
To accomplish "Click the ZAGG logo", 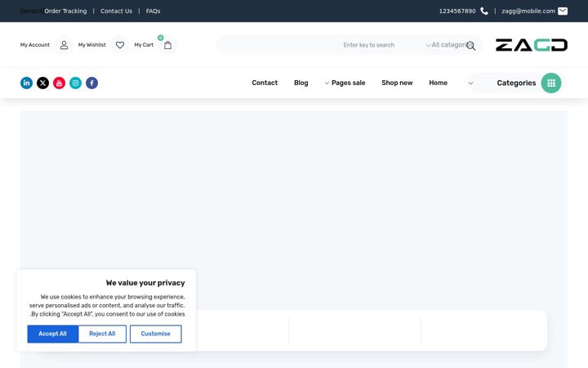I will (x=532, y=45).
